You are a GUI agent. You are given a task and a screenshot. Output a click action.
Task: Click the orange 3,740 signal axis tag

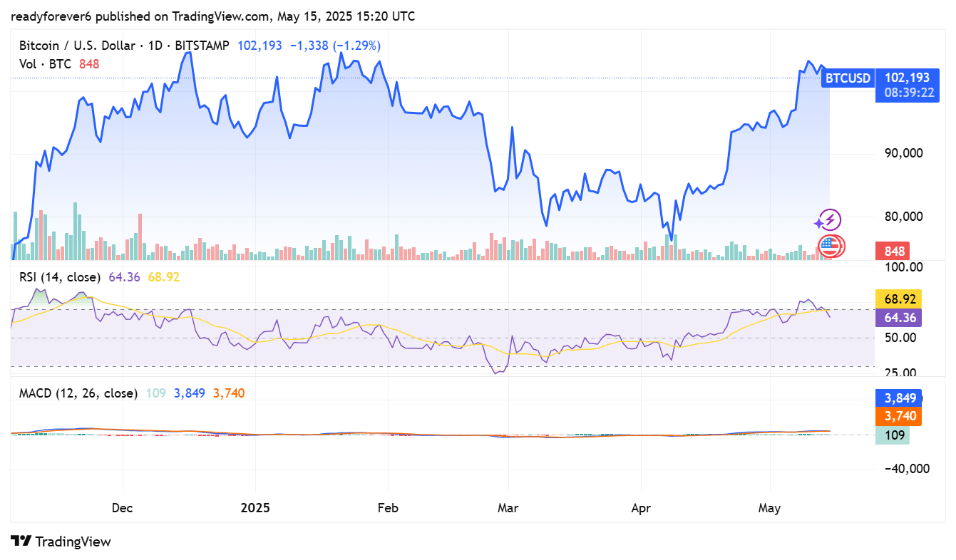point(899,416)
